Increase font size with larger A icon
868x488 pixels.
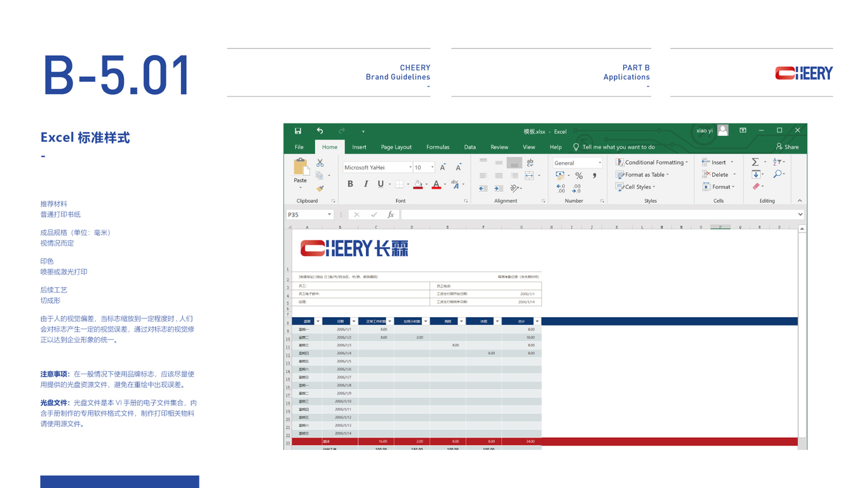pos(443,168)
